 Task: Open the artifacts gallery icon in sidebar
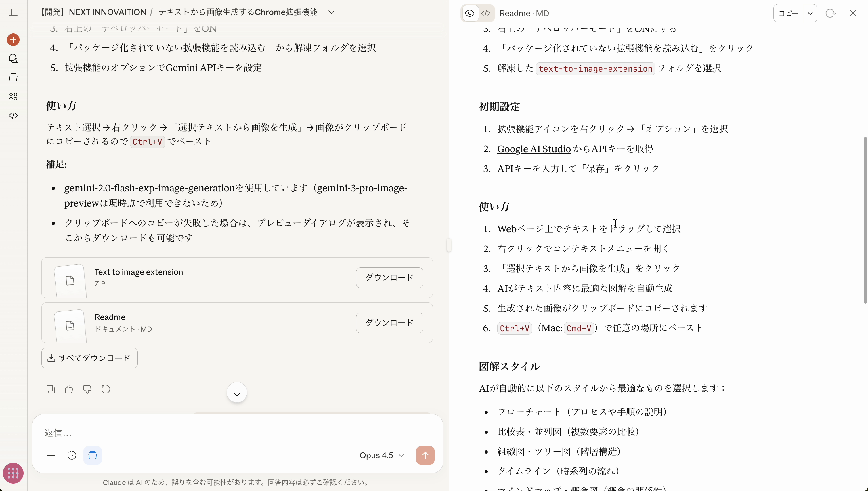point(13,96)
